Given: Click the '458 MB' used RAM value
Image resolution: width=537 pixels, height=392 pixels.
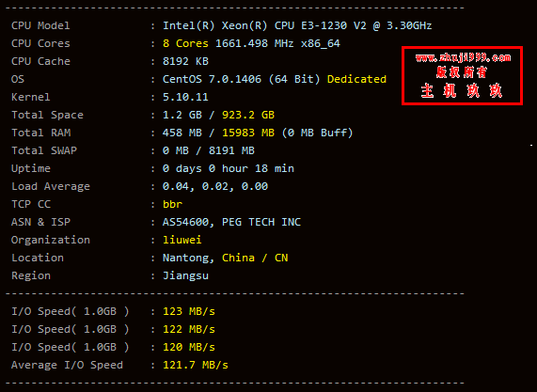Looking at the screenshot, I should (x=182, y=133).
